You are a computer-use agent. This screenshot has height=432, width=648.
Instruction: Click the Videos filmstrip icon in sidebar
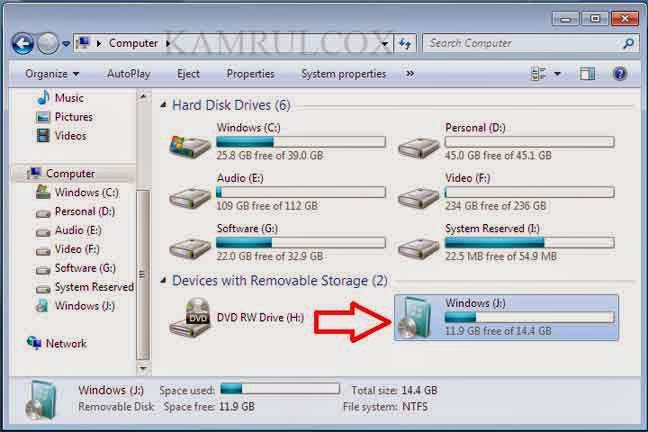coord(43,136)
